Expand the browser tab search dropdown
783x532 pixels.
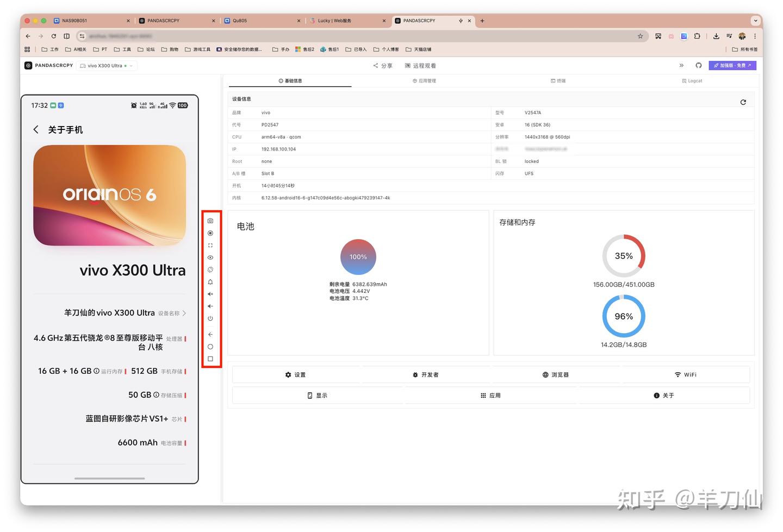pyautogui.click(x=755, y=21)
